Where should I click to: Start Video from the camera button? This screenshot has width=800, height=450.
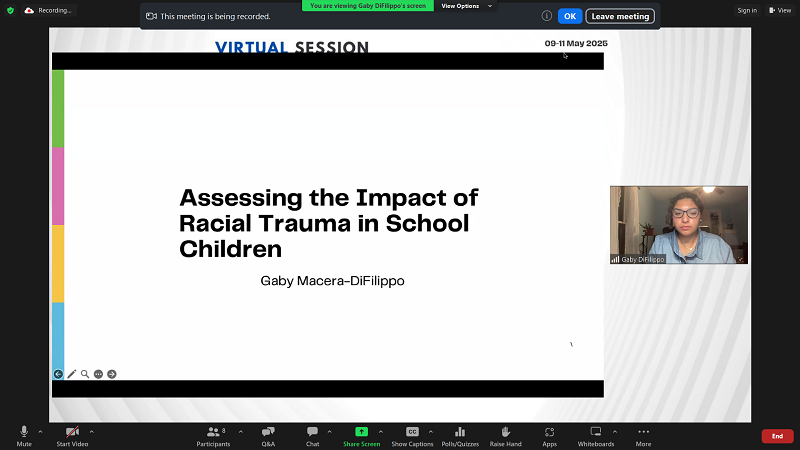tap(72, 434)
